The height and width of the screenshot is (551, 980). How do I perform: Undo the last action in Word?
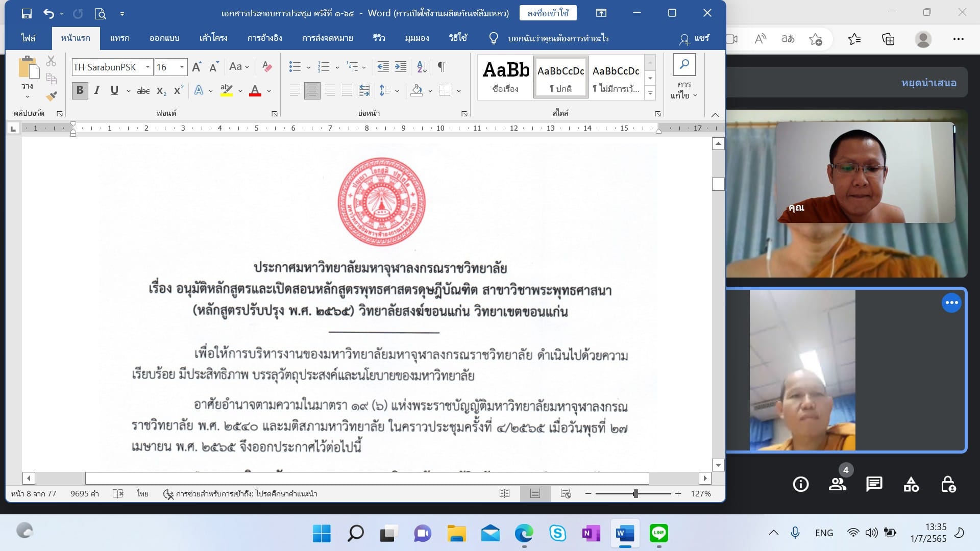48,14
